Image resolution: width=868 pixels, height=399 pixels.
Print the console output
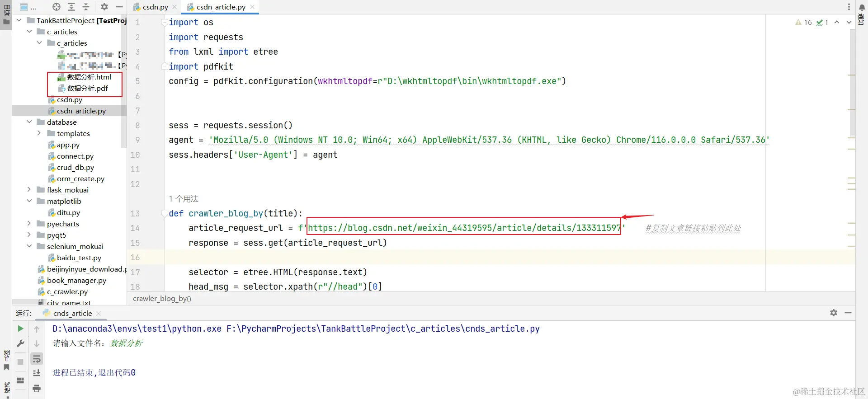coord(37,388)
